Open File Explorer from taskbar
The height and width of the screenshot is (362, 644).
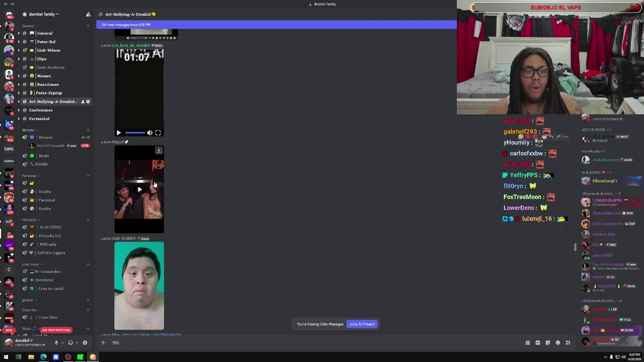(31, 357)
